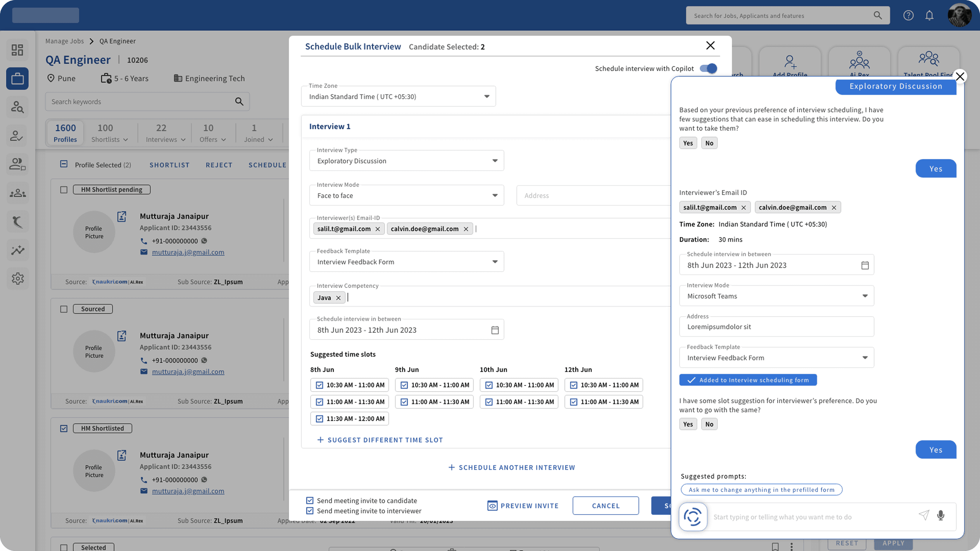The image size is (980, 551).
Task: Click Preview Invite button
Action: click(x=523, y=505)
